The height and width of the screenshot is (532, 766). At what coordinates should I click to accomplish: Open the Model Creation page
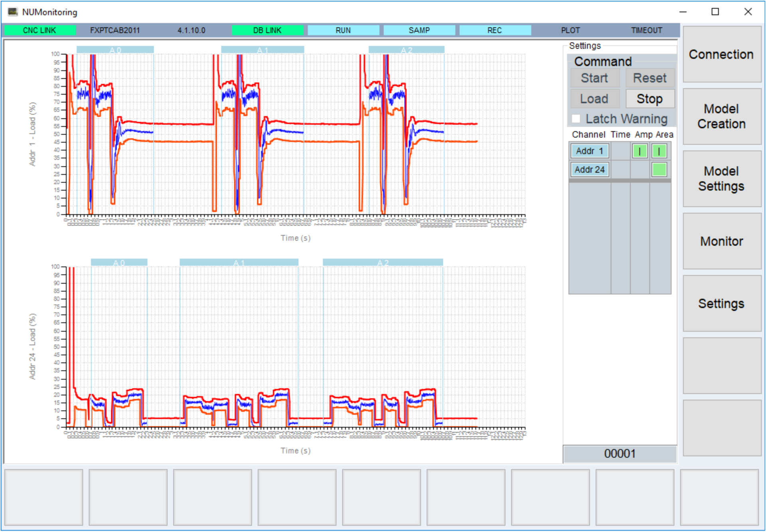pyautogui.click(x=721, y=117)
